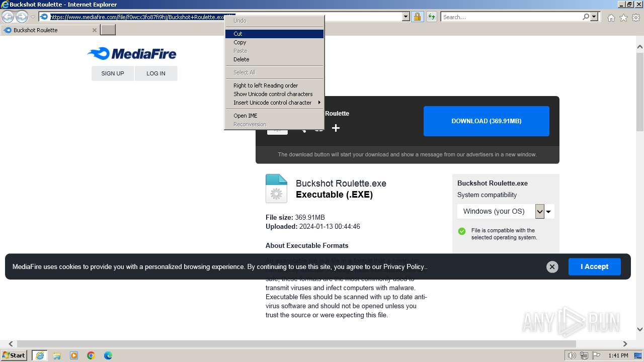Click the Refresh page icon

point(432,17)
